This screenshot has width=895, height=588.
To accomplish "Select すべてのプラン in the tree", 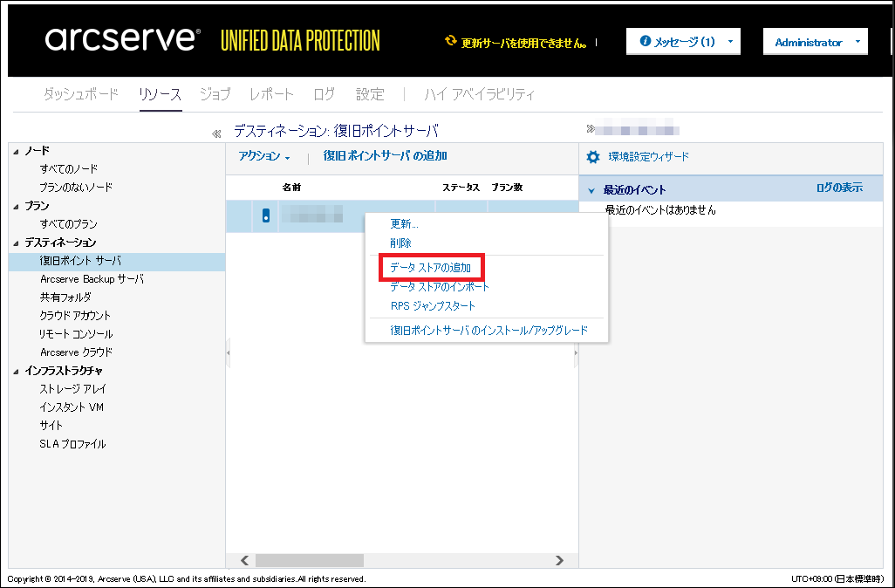I will pos(69,224).
